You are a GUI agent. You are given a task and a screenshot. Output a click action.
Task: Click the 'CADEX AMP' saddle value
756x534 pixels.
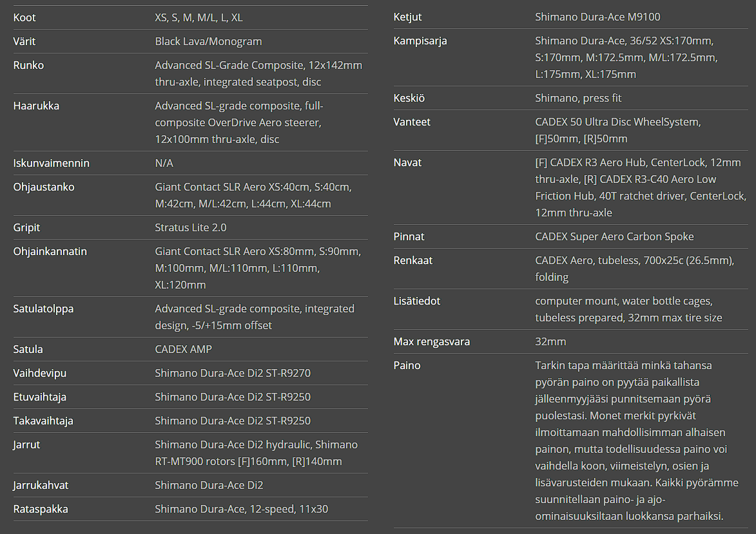pyautogui.click(x=183, y=349)
